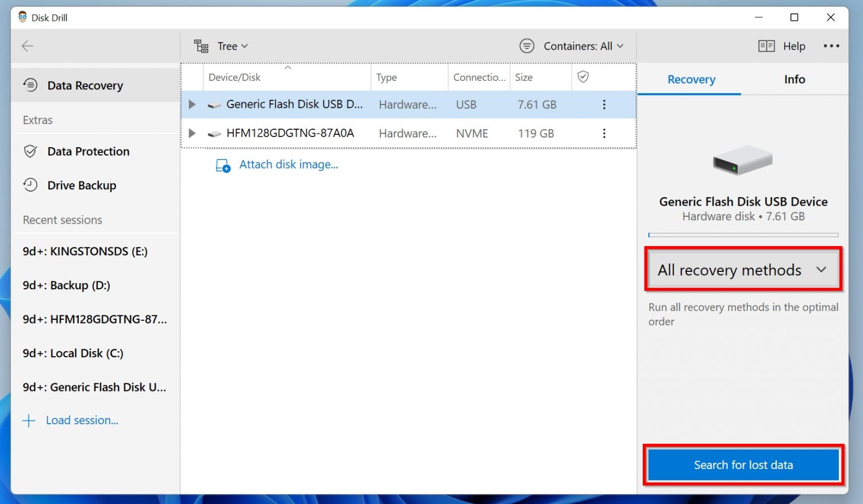This screenshot has width=863, height=504.
Task: Click the back arrow at top left
Action: pyautogui.click(x=27, y=46)
